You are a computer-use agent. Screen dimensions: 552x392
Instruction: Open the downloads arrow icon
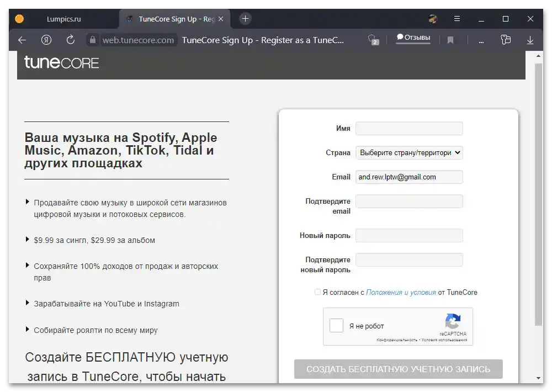coord(530,40)
